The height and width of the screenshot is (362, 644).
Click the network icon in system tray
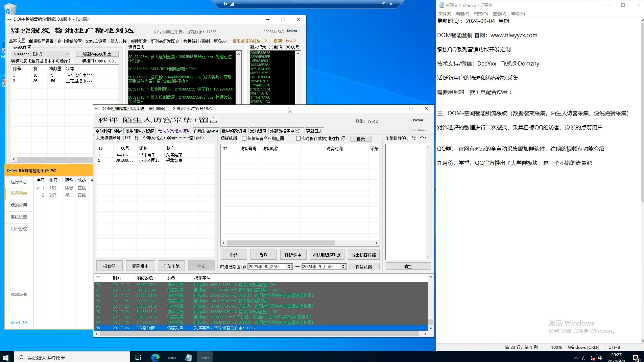[x=584, y=358]
